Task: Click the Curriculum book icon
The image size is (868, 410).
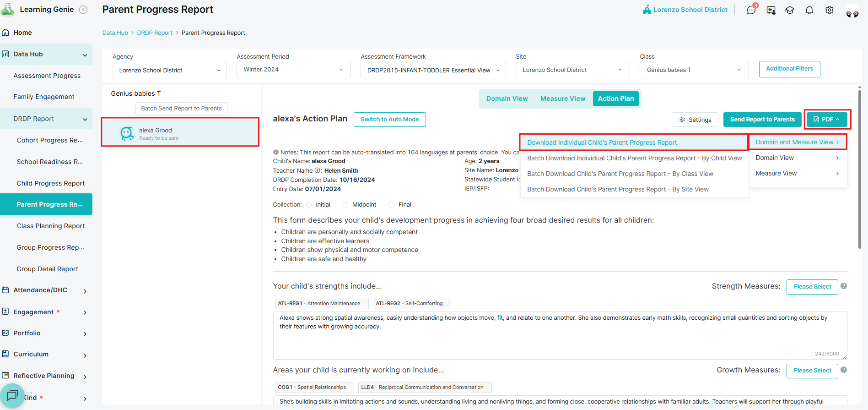Action: [x=5, y=354]
